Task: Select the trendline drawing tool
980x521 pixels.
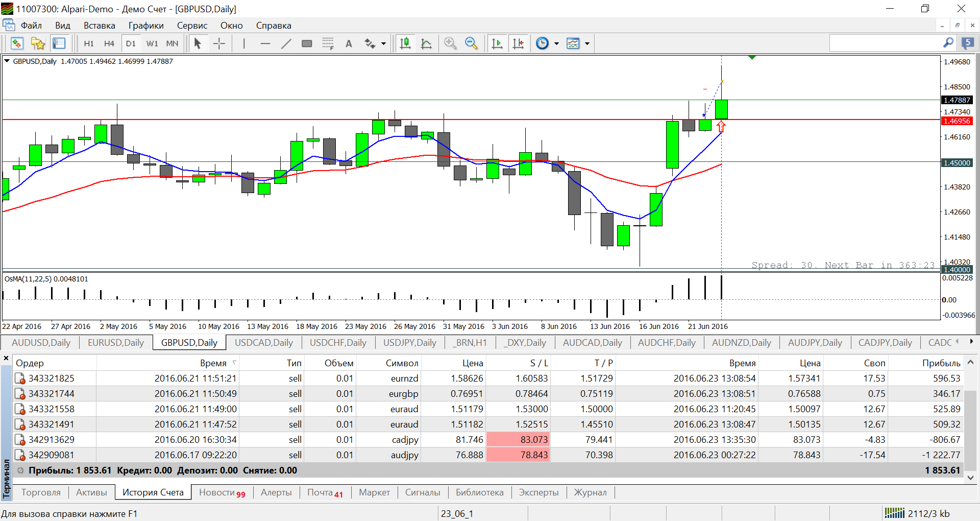Action: point(286,43)
